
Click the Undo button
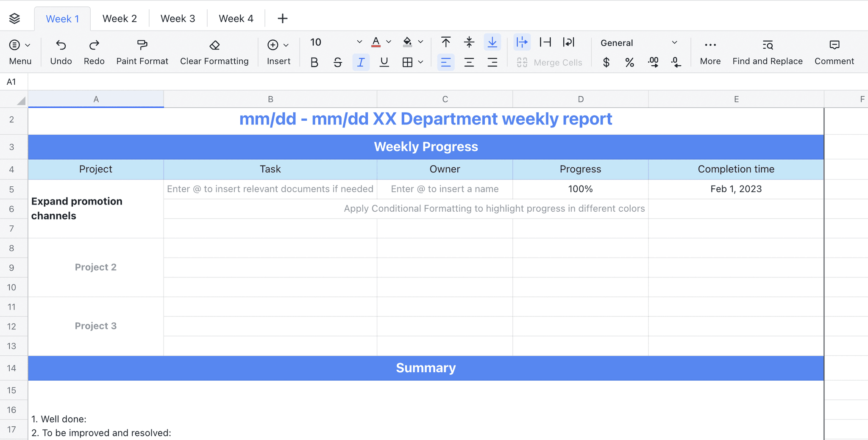pos(61,51)
